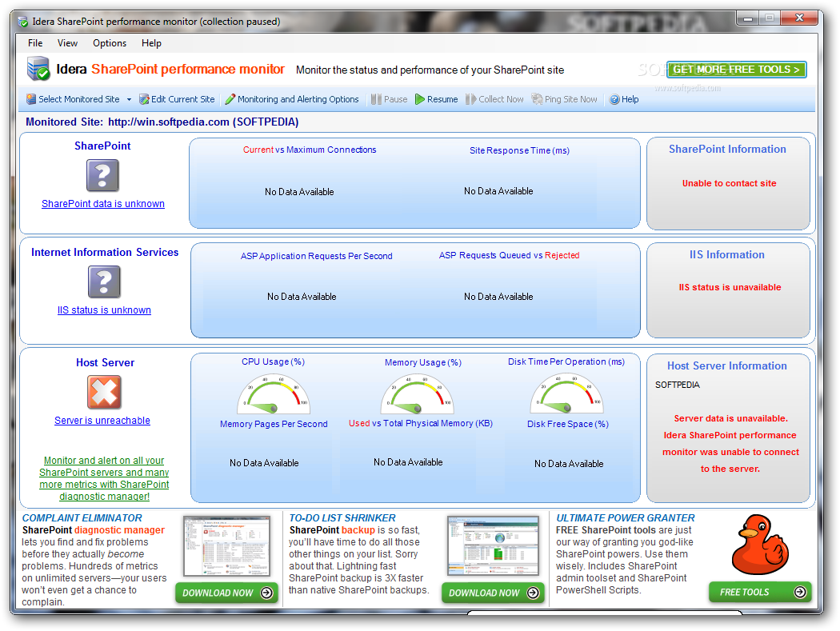Click the diagnostic manager screenshot thumbnail
840x631 pixels.
click(x=226, y=546)
